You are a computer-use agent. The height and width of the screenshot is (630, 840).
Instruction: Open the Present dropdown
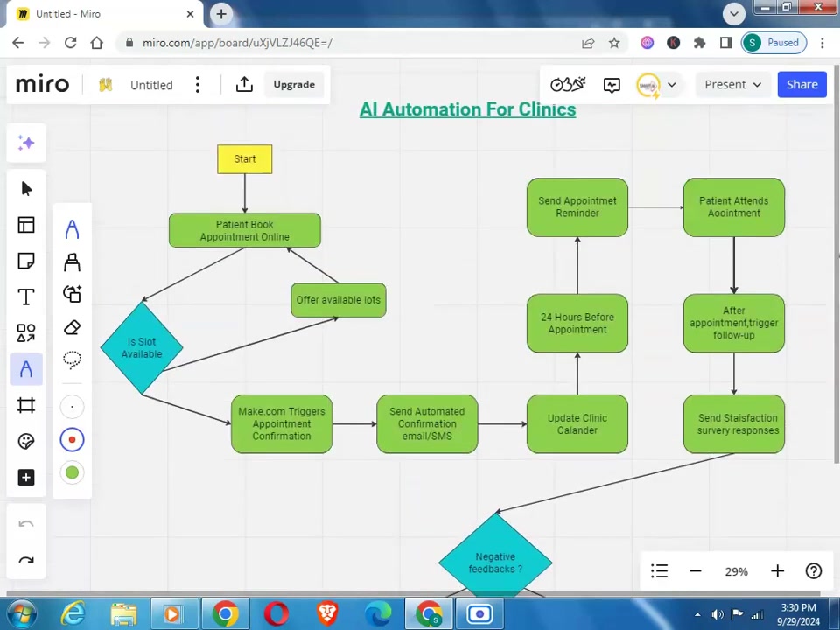732,85
